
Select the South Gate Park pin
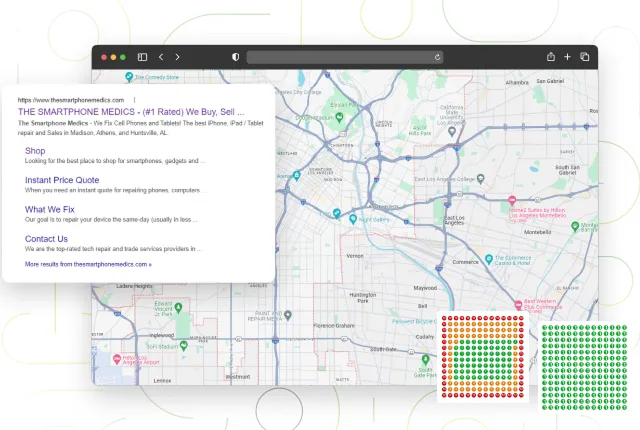[425, 360]
